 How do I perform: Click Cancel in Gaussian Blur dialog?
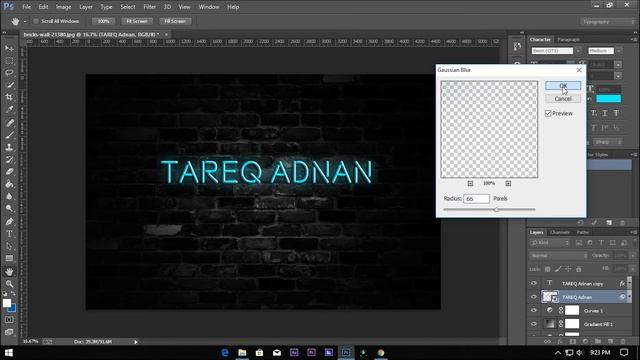(563, 99)
